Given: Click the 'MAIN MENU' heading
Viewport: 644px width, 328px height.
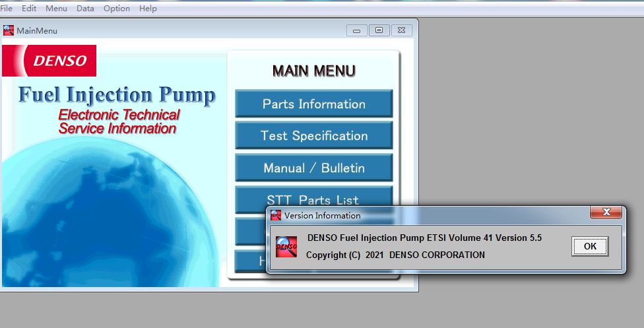Looking at the screenshot, I should click(314, 71).
